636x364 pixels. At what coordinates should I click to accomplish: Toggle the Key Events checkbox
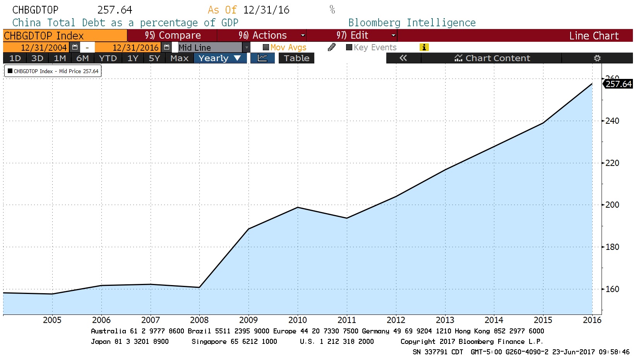pyautogui.click(x=349, y=47)
